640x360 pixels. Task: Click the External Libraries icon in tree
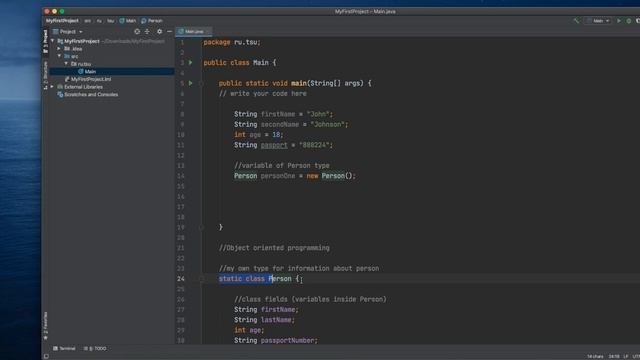[60, 87]
